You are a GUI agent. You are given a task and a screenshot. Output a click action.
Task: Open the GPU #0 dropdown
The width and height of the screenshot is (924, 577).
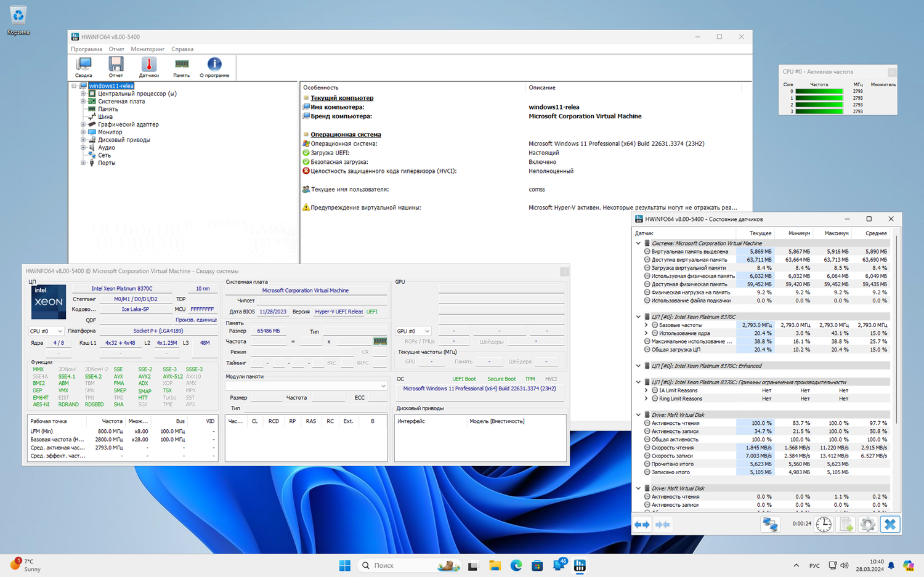tap(413, 331)
